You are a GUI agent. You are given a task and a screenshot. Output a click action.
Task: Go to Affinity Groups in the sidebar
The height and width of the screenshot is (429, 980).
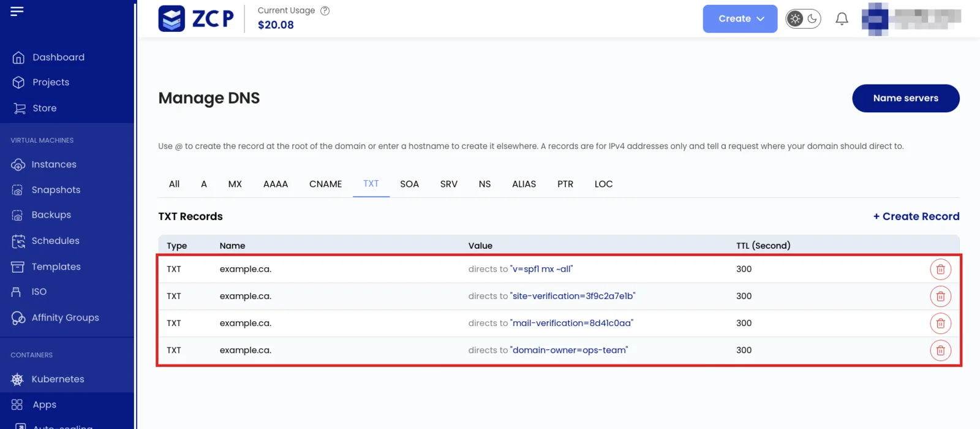[x=66, y=318]
